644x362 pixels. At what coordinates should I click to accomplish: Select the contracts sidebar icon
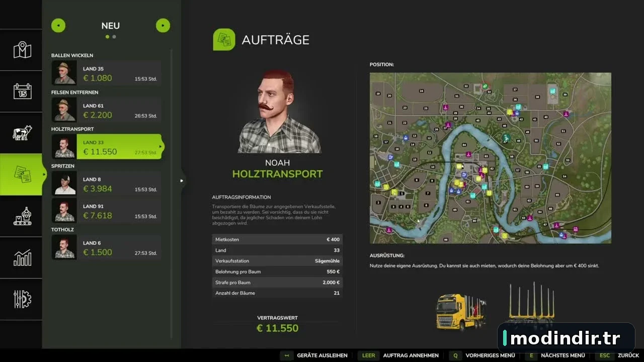click(x=22, y=174)
